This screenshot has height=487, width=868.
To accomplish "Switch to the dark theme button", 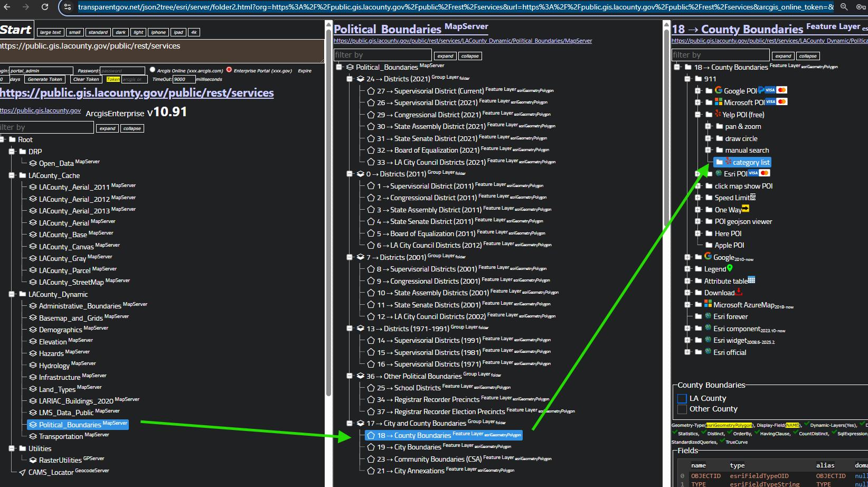I will (120, 32).
